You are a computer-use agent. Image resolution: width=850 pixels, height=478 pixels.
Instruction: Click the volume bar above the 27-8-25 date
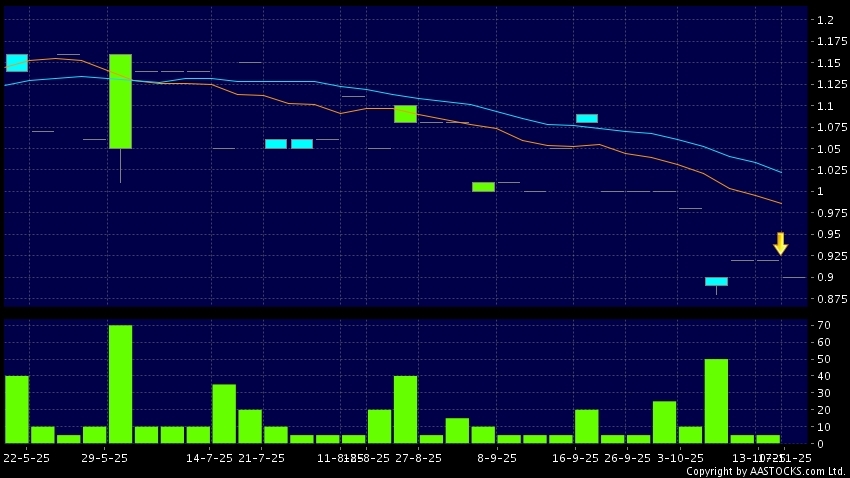click(405, 409)
